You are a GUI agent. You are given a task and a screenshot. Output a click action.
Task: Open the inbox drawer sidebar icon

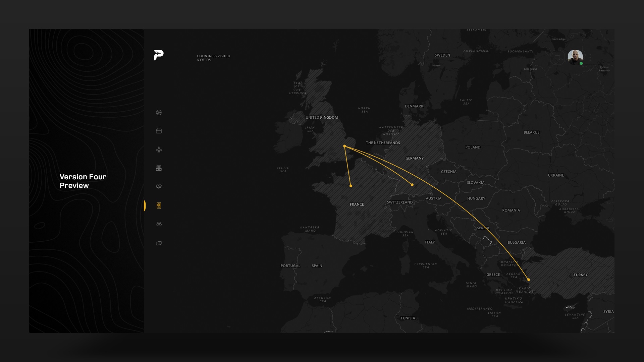(x=159, y=168)
